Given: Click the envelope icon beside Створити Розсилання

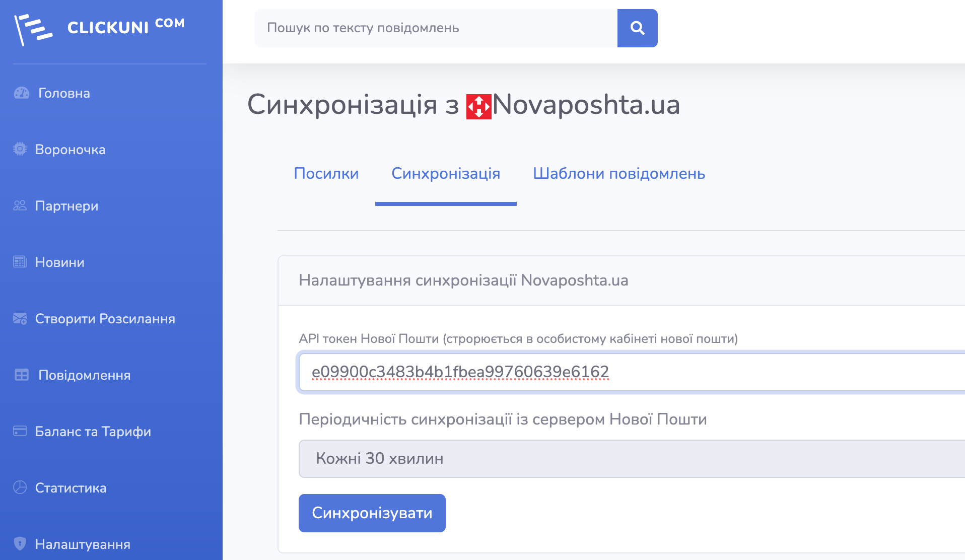Looking at the screenshot, I should (20, 318).
